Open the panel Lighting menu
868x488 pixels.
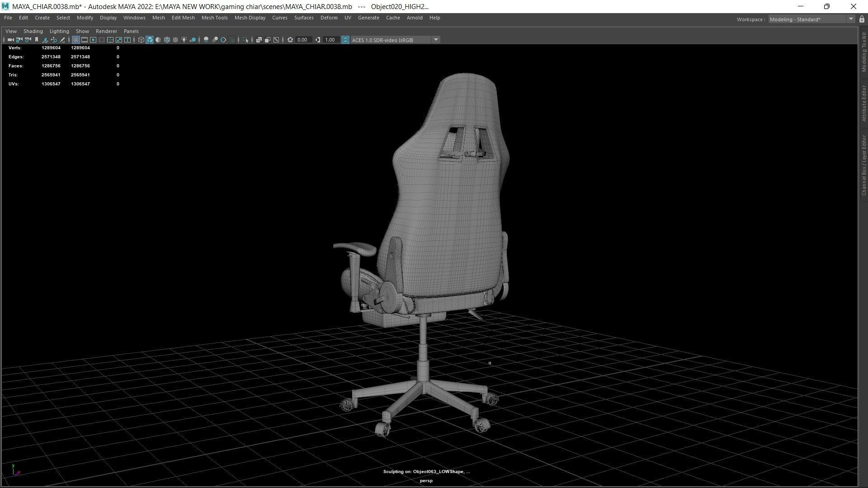(59, 31)
